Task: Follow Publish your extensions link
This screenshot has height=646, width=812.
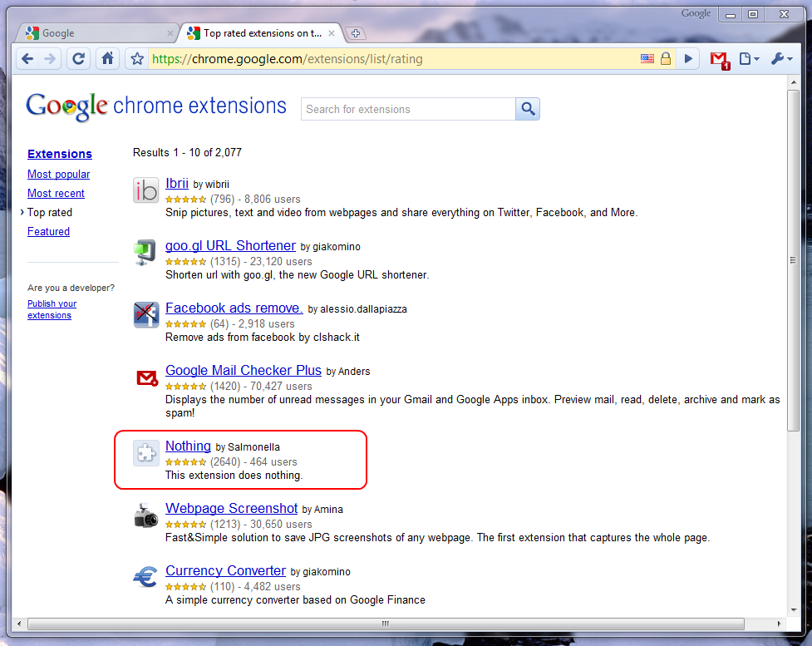Action: [52, 309]
